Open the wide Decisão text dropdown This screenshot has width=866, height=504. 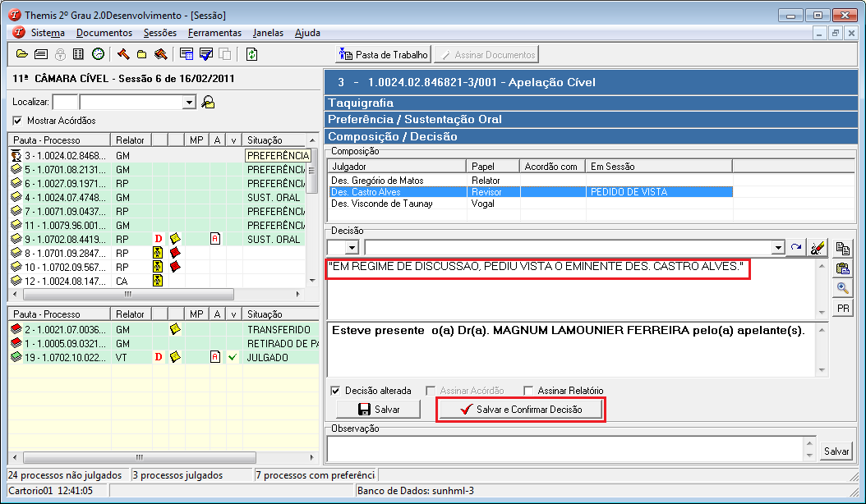(778, 247)
